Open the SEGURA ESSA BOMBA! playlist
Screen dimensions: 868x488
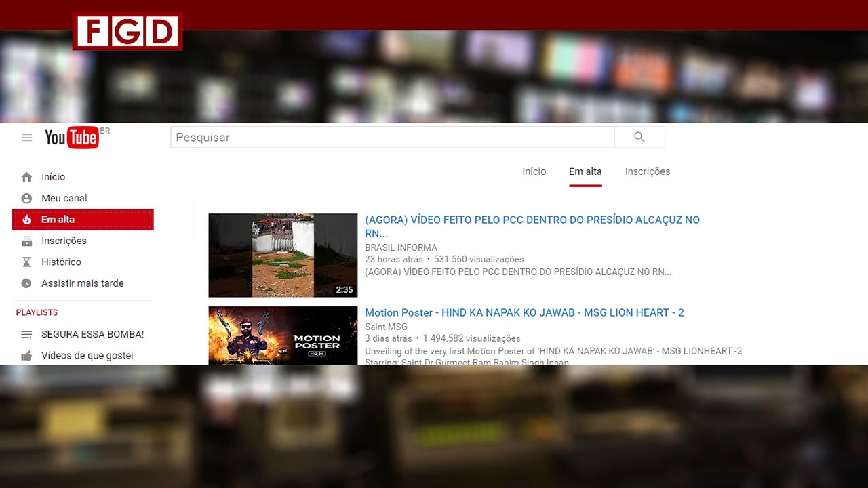[x=93, y=334]
